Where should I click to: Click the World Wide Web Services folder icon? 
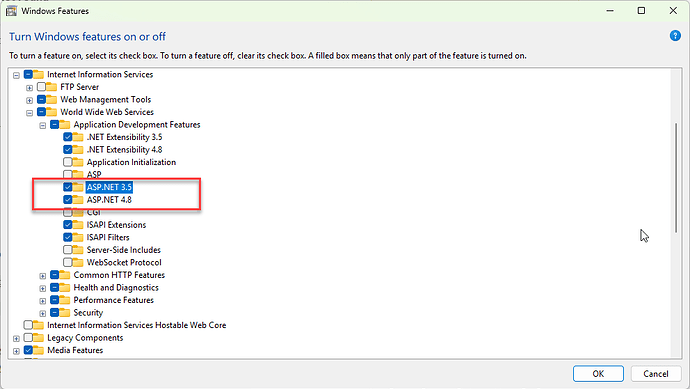pyautogui.click(x=51, y=112)
